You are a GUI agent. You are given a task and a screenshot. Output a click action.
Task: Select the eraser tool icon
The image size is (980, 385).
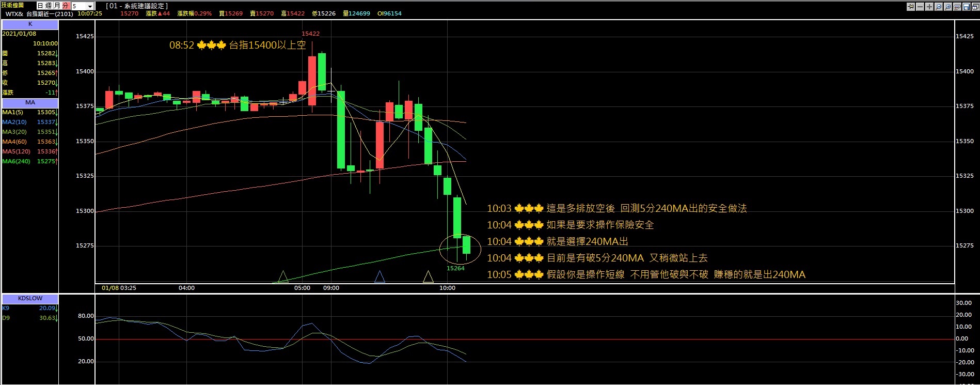[957, 7]
